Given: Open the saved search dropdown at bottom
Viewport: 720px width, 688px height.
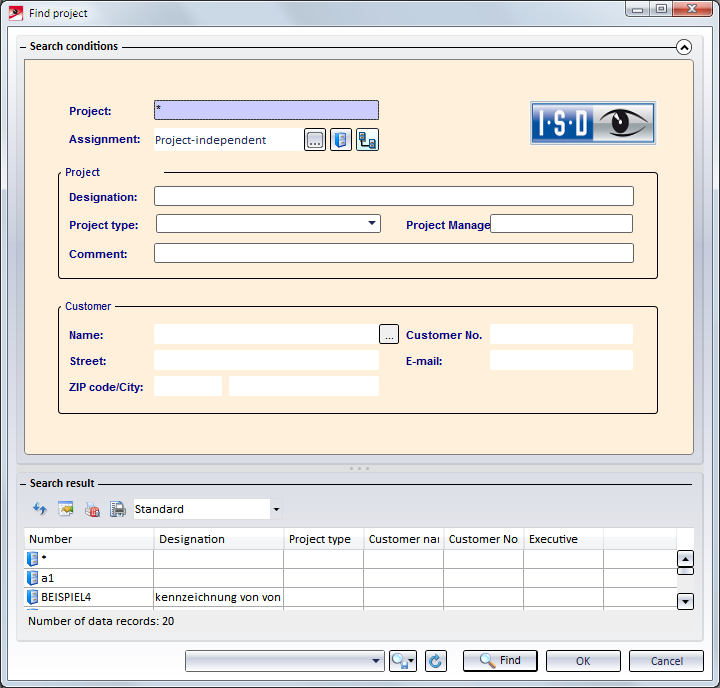Looking at the screenshot, I should coord(376,661).
